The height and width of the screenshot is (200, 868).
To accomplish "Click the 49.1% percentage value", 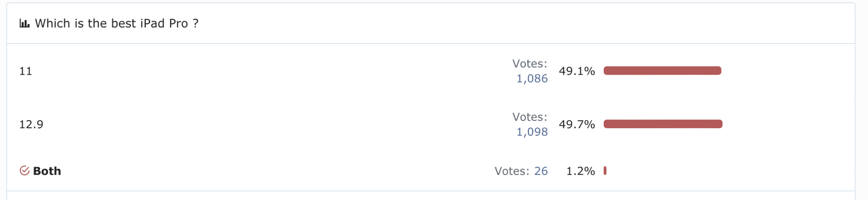I will coord(576,71).
